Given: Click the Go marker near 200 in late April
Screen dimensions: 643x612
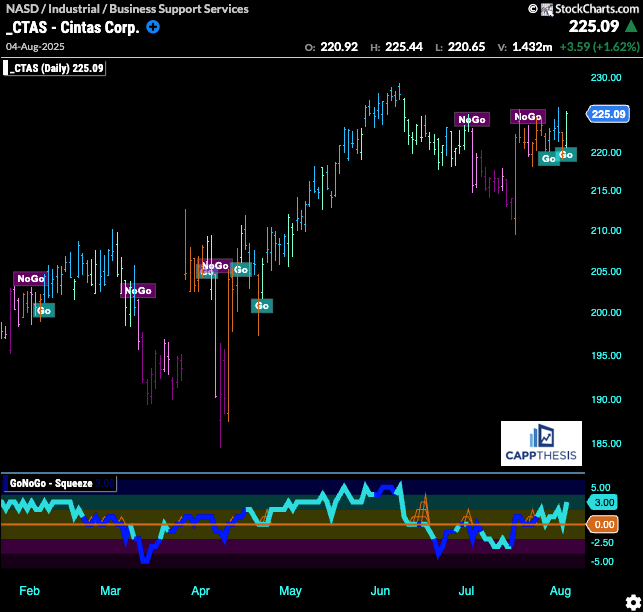Looking at the screenshot, I should tap(262, 306).
